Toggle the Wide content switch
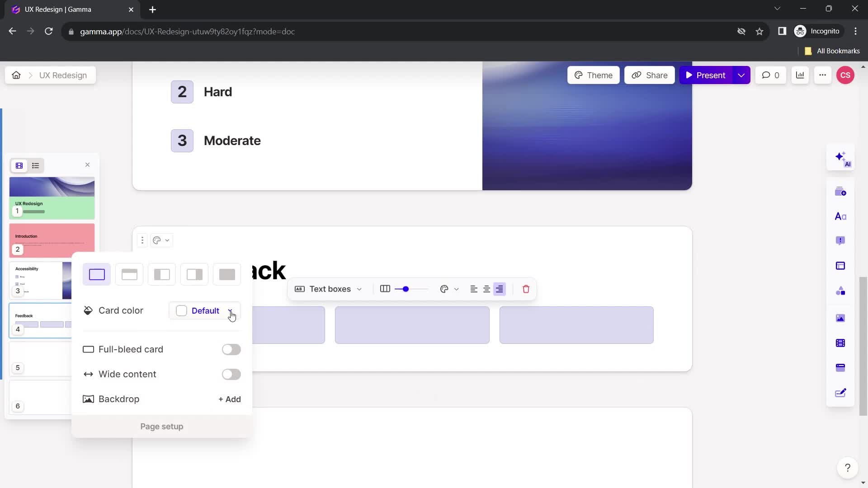Screen dimensions: 868x488 tap(231, 374)
